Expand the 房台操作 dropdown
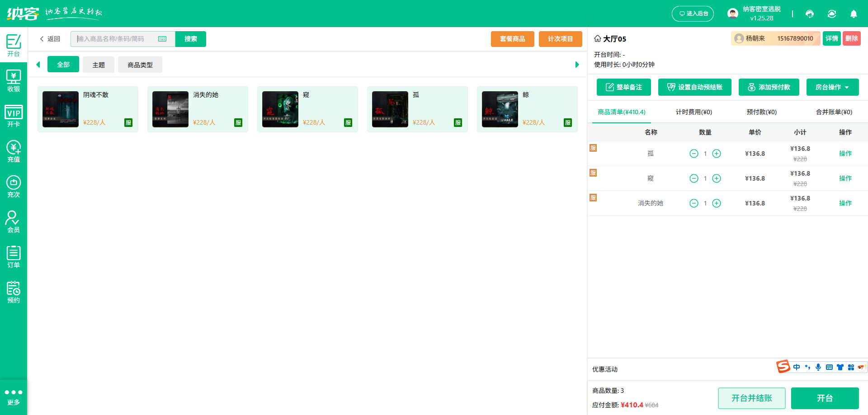 click(832, 87)
